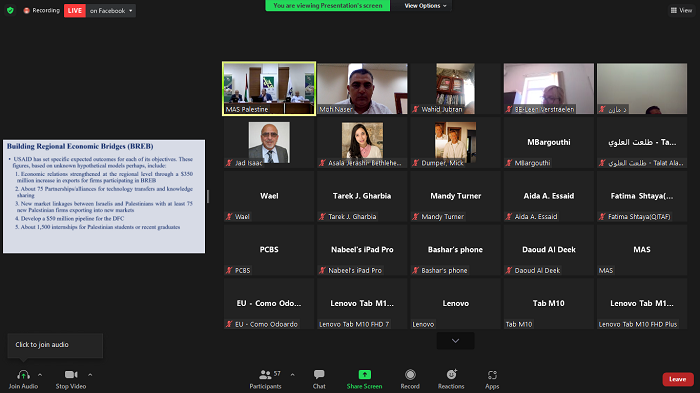The height and width of the screenshot is (393, 700).
Task: Click the divider handle beside shared slide
Action: (208, 196)
